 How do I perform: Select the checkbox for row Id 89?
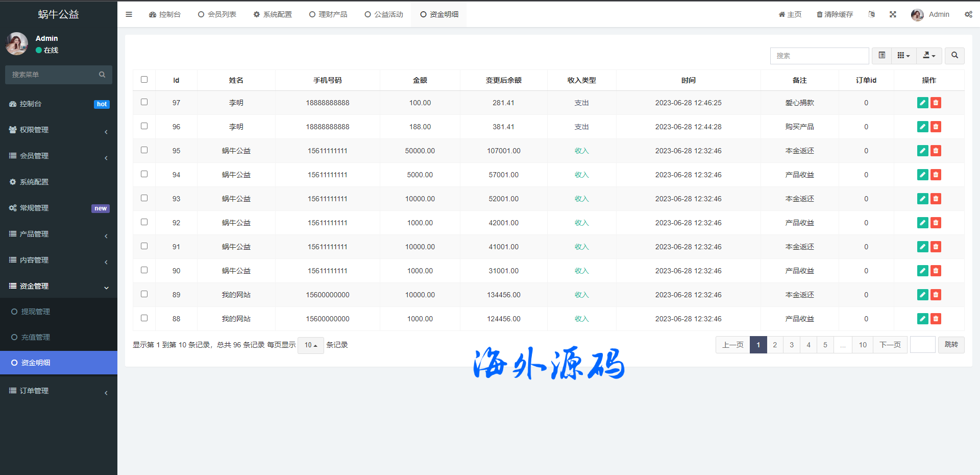pyautogui.click(x=144, y=294)
